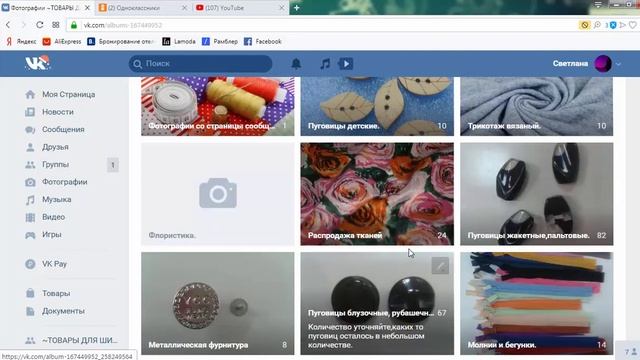Click the people icon beside Группы

(x=30, y=165)
